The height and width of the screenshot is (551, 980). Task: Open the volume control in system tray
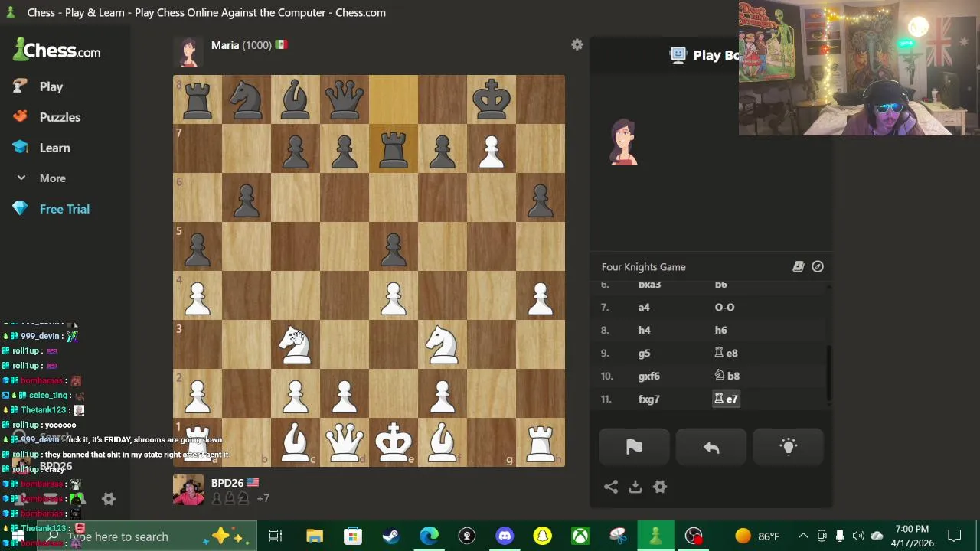point(858,536)
